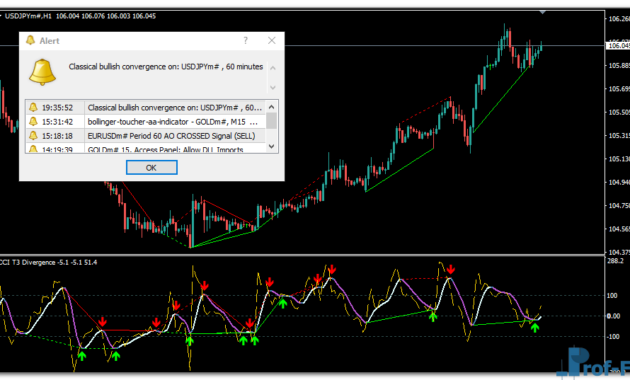This screenshot has height=380, width=630.
Task: Select the 14:19:39 GOLDm# alert row
Action: tap(146, 149)
